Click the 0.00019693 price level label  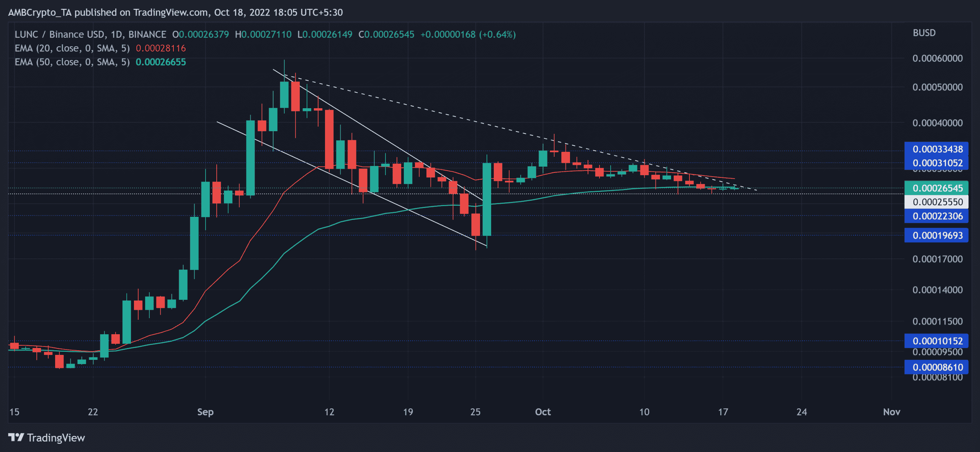(x=936, y=235)
